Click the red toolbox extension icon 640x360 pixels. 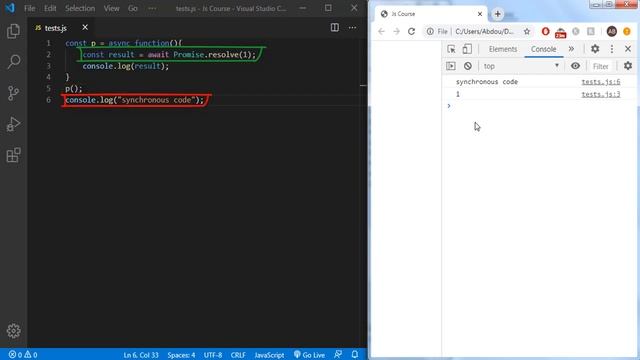tap(560, 33)
